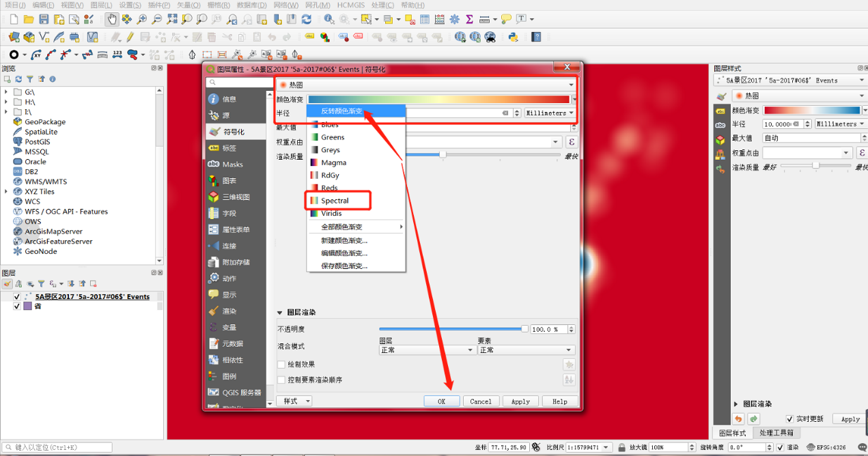This screenshot has width=868, height=456.
Task: Click the Apply button in dialog
Action: coord(520,401)
